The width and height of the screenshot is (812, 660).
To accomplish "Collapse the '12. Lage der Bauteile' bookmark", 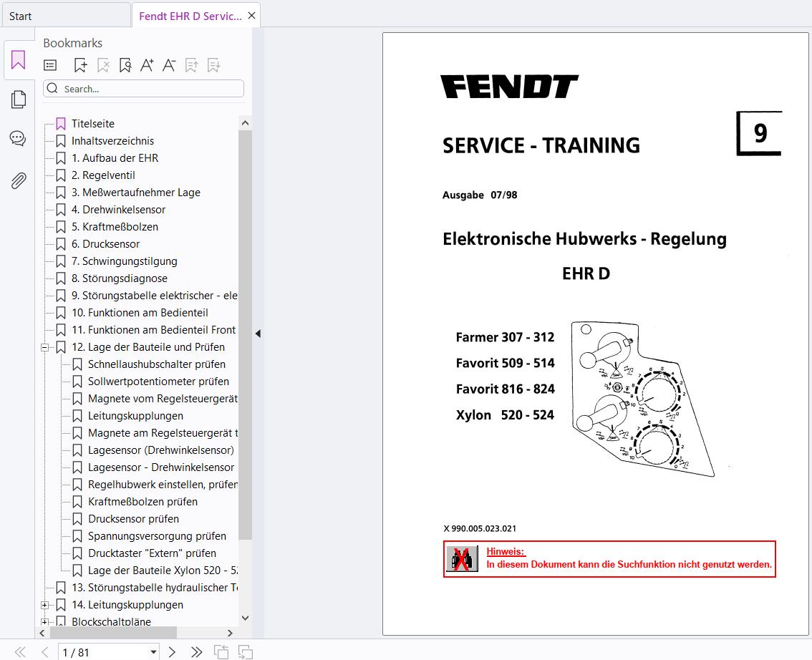I will tap(44, 346).
